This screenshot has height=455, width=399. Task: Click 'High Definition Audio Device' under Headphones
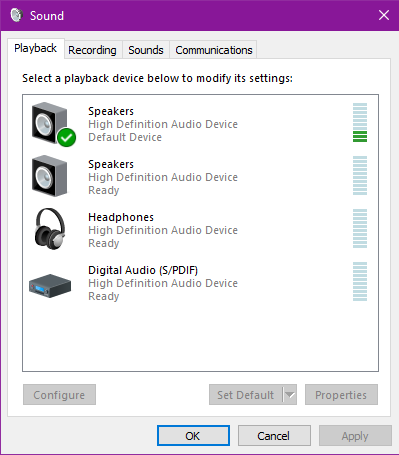tap(163, 230)
